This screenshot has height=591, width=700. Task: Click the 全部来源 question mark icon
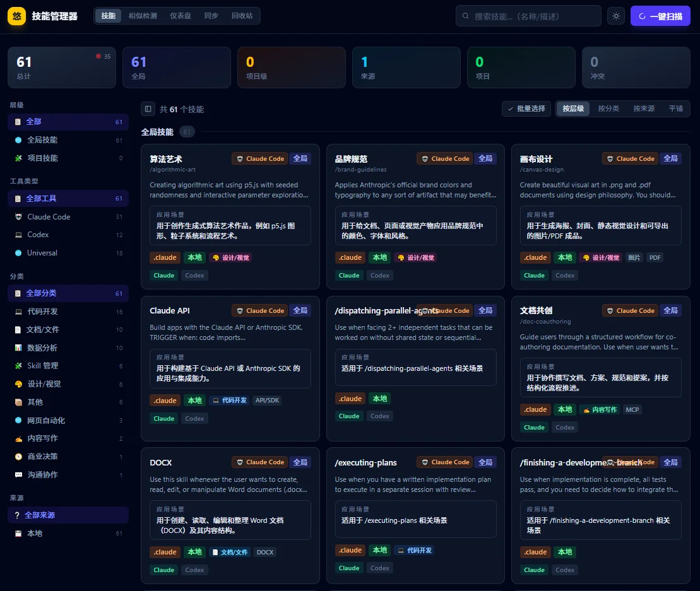pyautogui.click(x=17, y=515)
